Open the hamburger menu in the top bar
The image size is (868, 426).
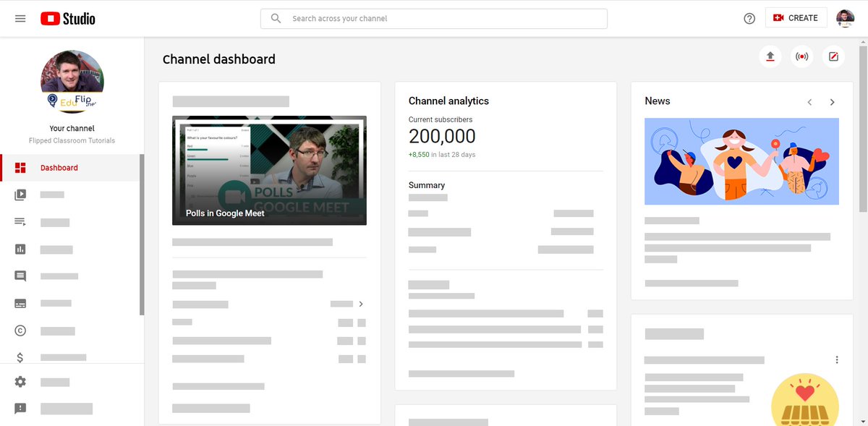(20, 18)
